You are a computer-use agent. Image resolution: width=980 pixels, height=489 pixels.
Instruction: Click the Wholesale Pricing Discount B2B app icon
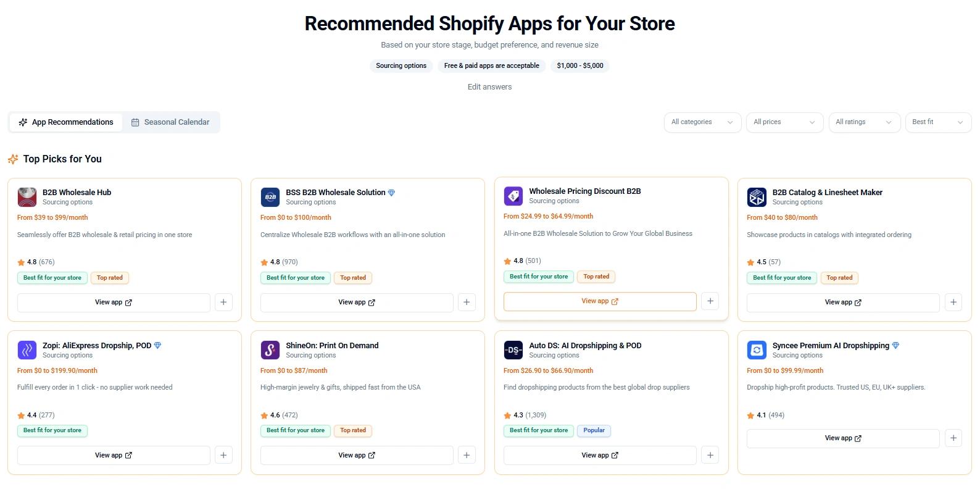513,196
